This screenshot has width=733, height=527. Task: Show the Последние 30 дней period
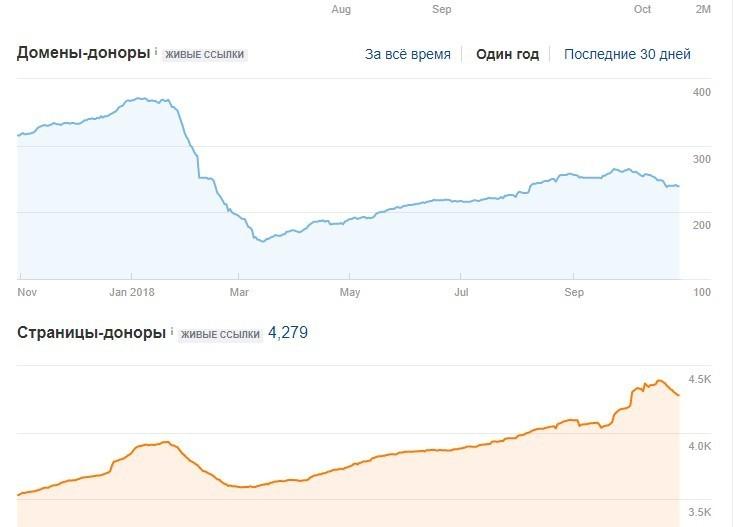627,54
